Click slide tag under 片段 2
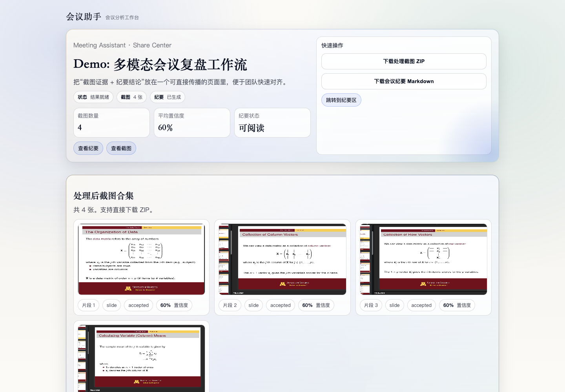 click(254, 305)
